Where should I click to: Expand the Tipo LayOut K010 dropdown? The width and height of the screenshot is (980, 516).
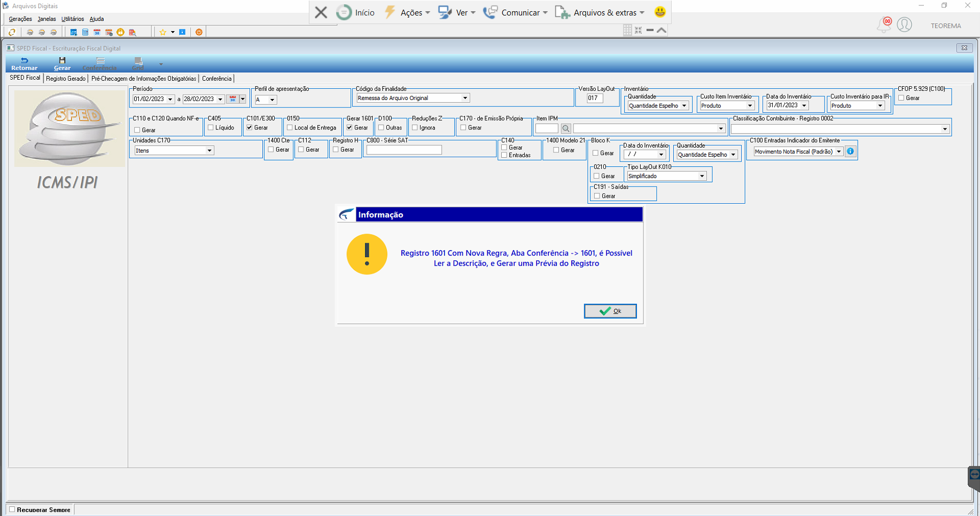click(702, 176)
